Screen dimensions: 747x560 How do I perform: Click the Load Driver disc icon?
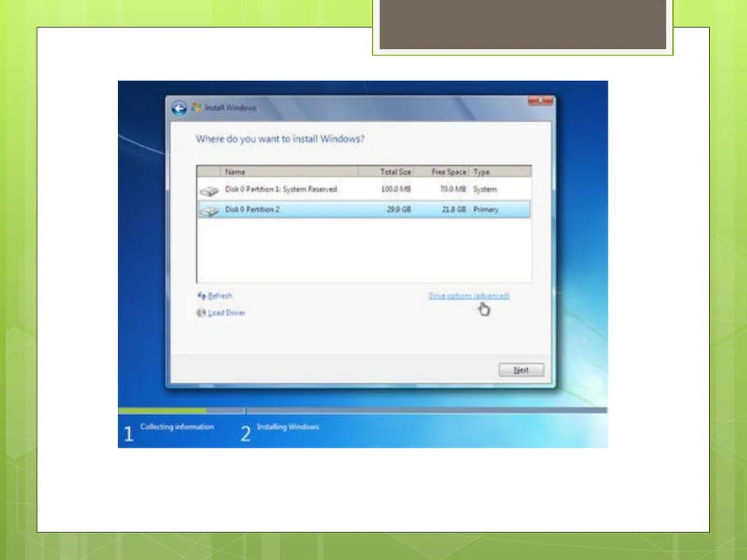201,313
